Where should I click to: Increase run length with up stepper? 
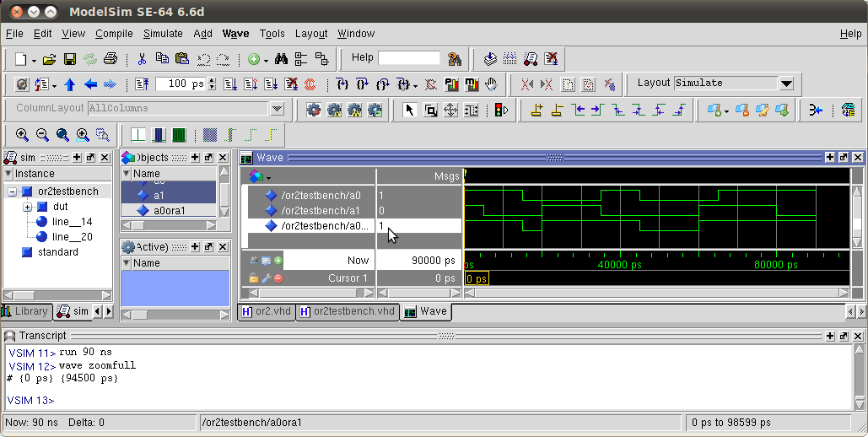point(212,81)
